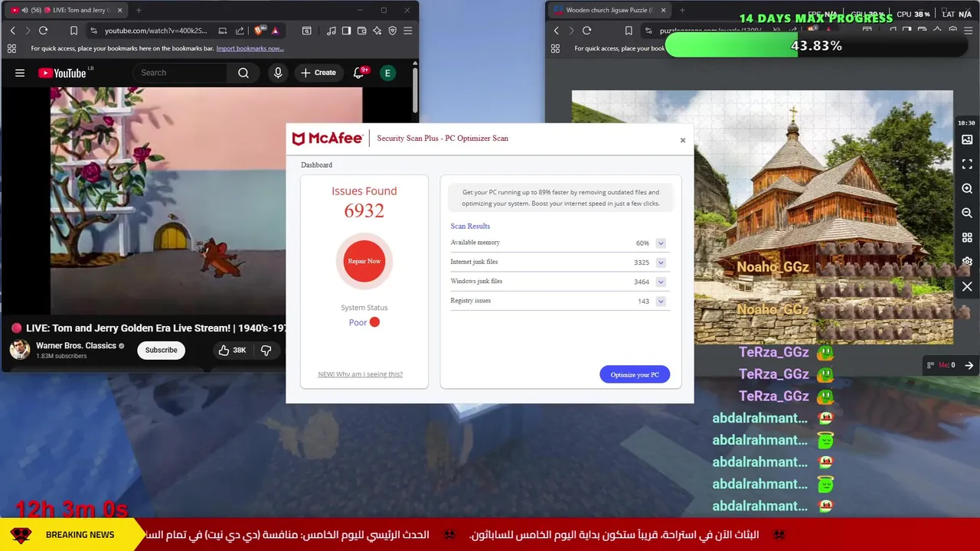
Task: Open browser main menu in YouTube window
Action: pos(407,31)
